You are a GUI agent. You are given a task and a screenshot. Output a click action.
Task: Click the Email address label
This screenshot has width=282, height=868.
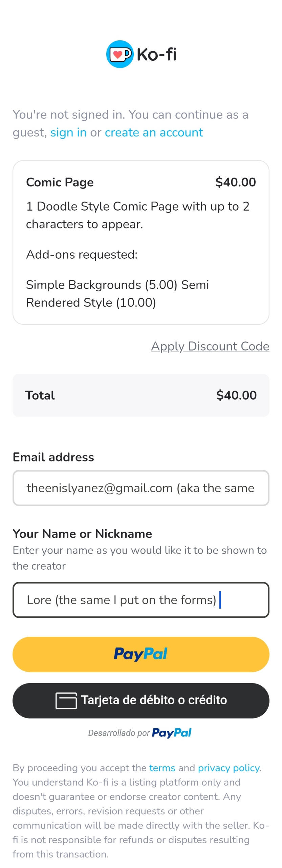coord(53,457)
